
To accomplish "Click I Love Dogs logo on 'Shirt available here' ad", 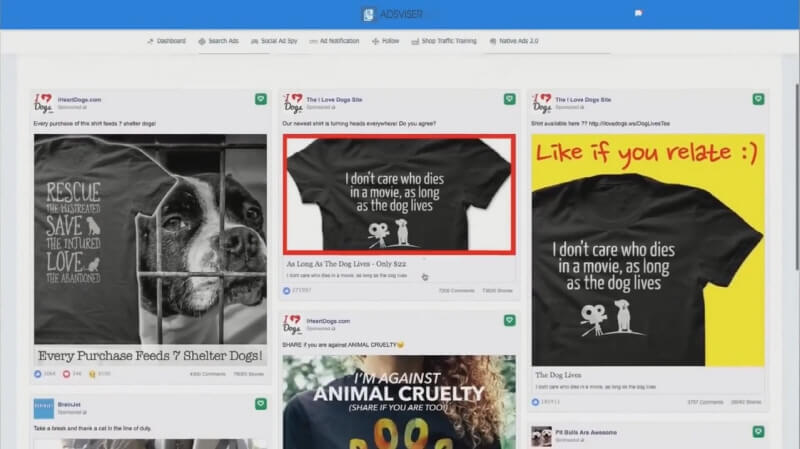I will click(x=542, y=103).
